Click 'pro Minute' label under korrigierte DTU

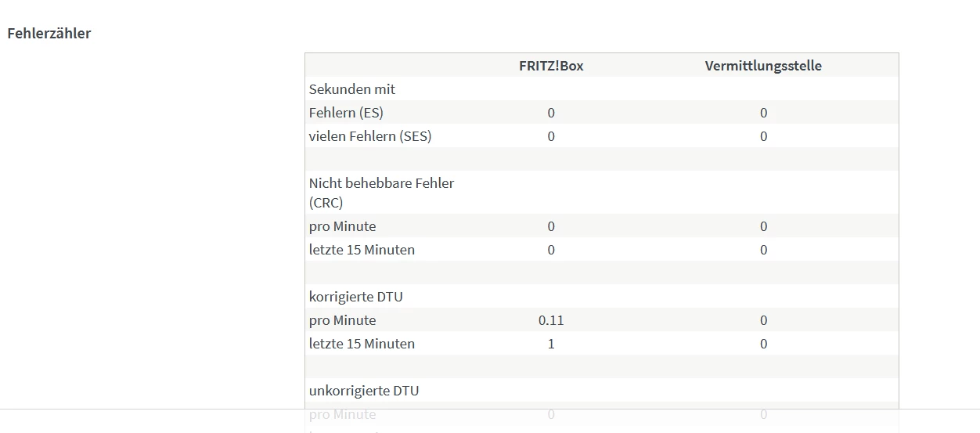342,320
